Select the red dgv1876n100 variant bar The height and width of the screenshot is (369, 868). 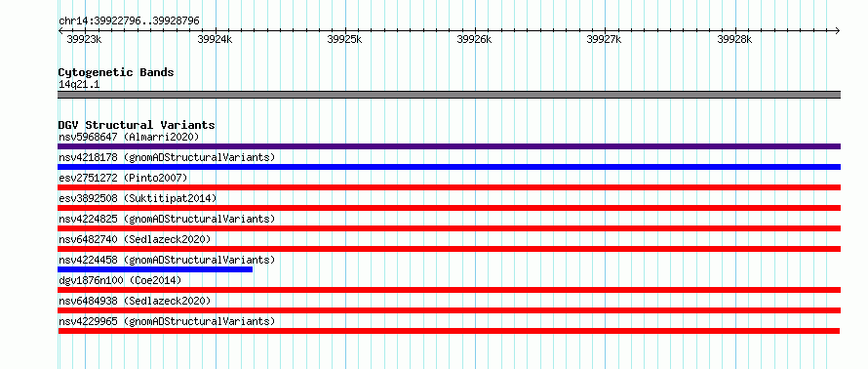449,290
